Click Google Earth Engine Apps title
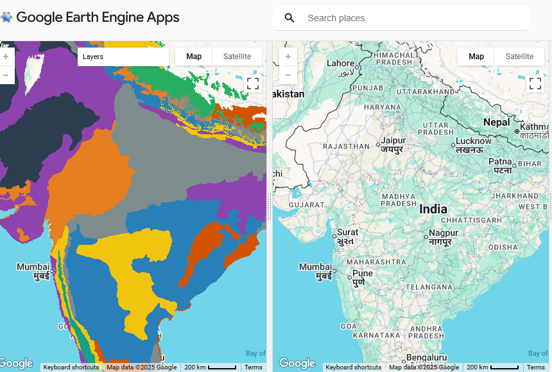 98,17
